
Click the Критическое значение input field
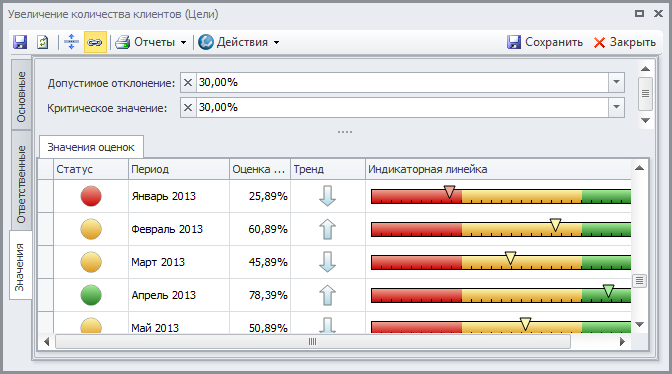402,107
